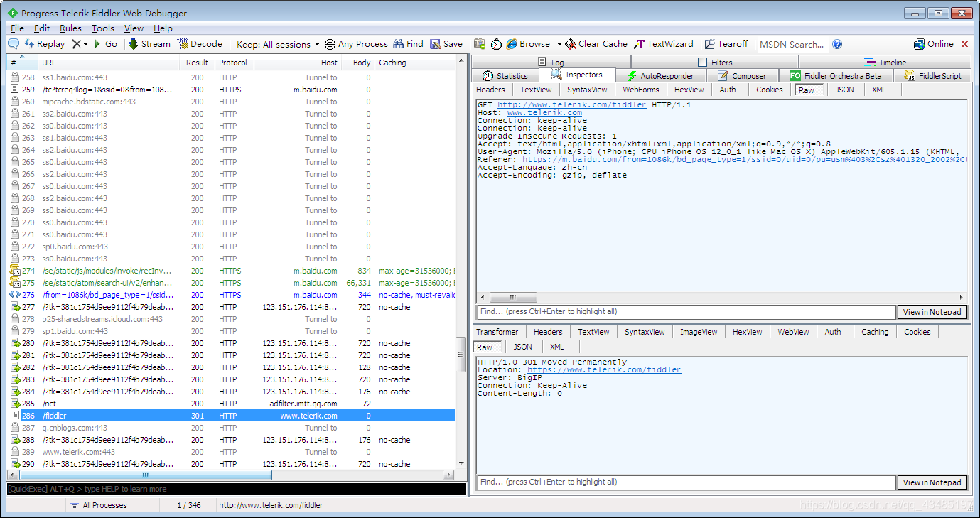Click response pane View in Notepad button
This screenshot has width=980, height=518.
(932, 482)
